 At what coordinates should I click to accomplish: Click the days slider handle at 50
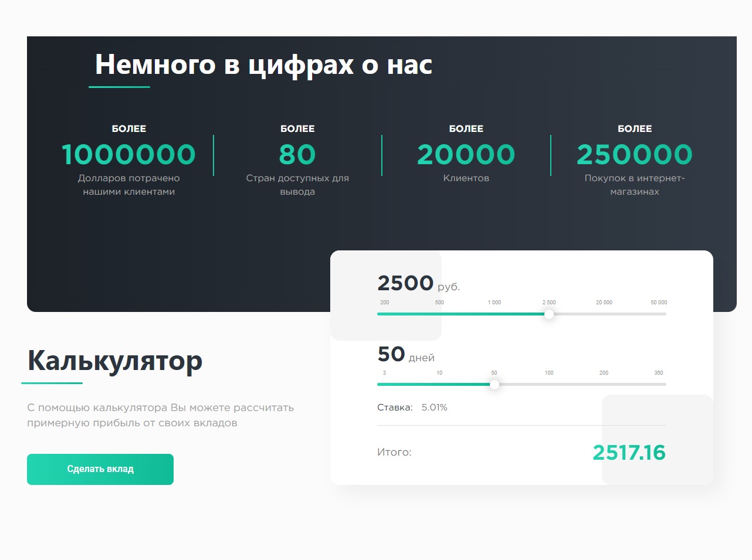[x=494, y=385]
